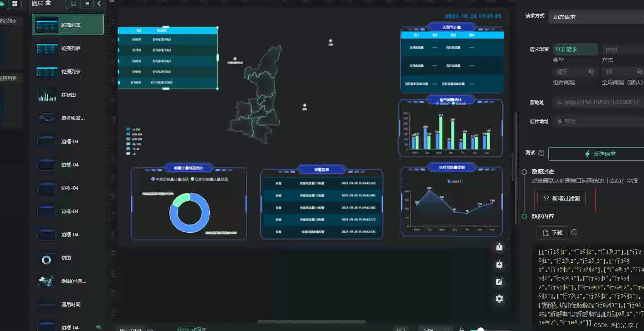Click the 发送请求 button
Image resolution: width=644 pixels, height=331 pixels.
pyautogui.click(x=596, y=154)
